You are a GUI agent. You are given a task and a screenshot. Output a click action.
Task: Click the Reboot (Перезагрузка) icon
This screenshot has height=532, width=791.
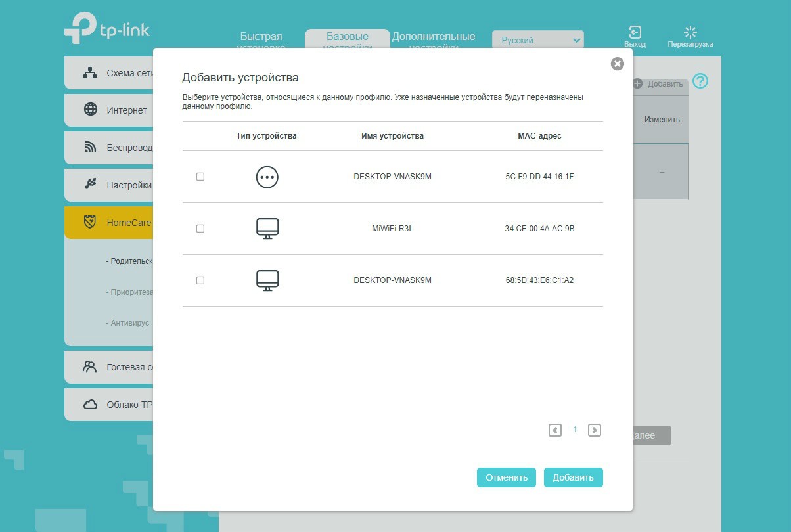tap(690, 32)
